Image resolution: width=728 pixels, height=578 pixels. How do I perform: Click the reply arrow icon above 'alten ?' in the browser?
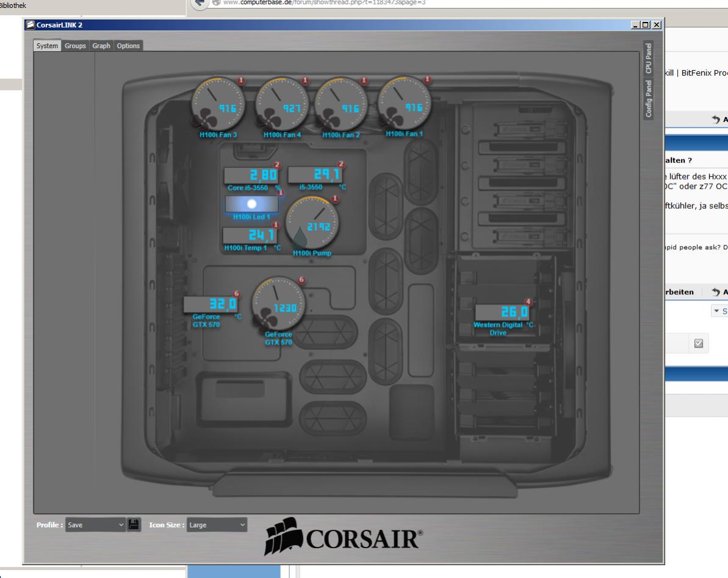click(x=715, y=119)
